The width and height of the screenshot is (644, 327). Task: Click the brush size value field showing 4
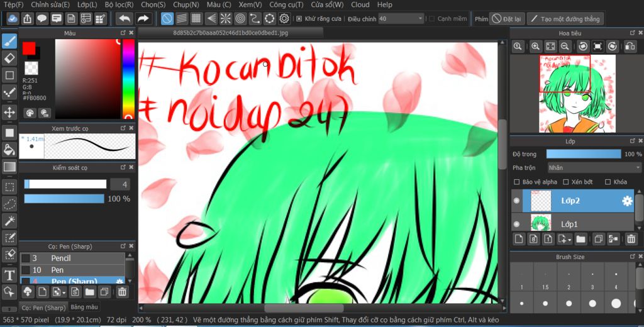click(120, 184)
